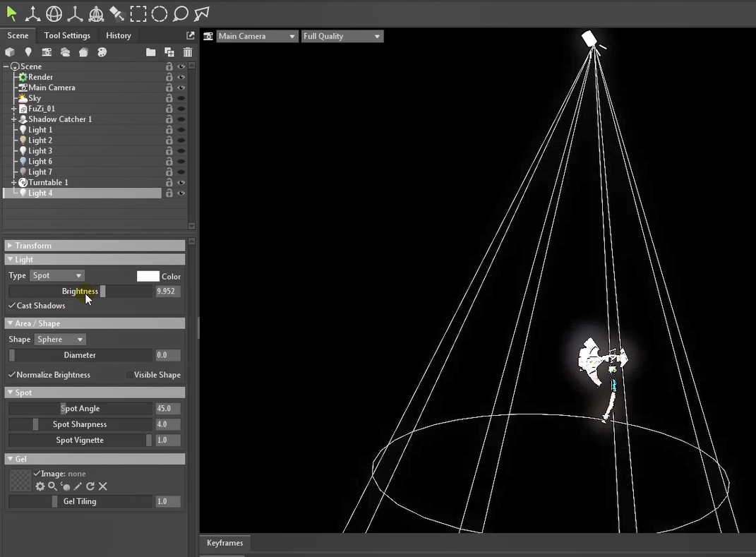Hide Light 2 using its eye icon
The width and height of the screenshot is (756, 557).
[x=181, y=140]
